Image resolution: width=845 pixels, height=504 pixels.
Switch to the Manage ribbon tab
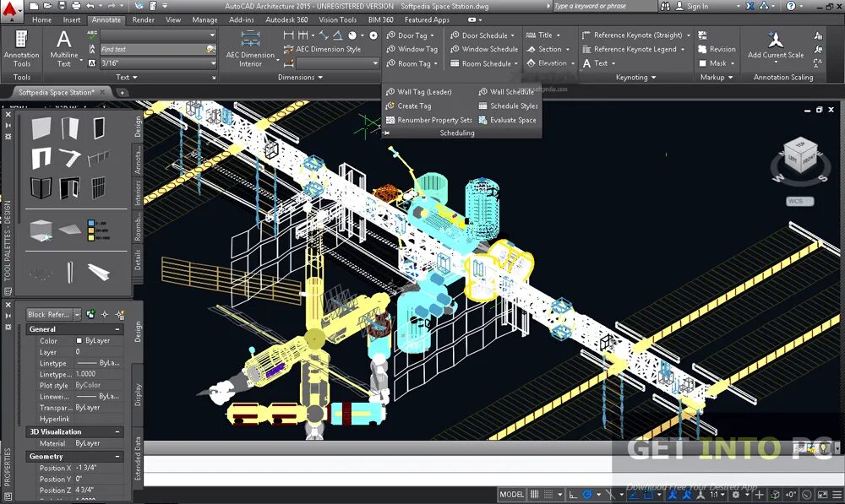coord(204,20)
